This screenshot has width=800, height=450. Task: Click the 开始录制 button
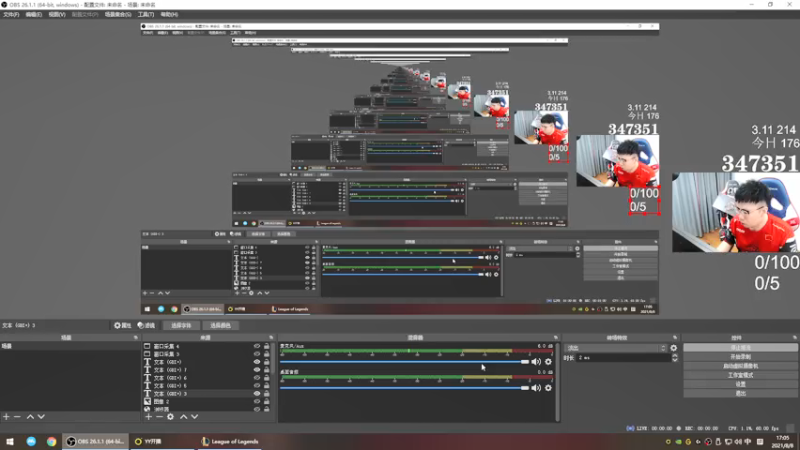click(x=740, y=357)
